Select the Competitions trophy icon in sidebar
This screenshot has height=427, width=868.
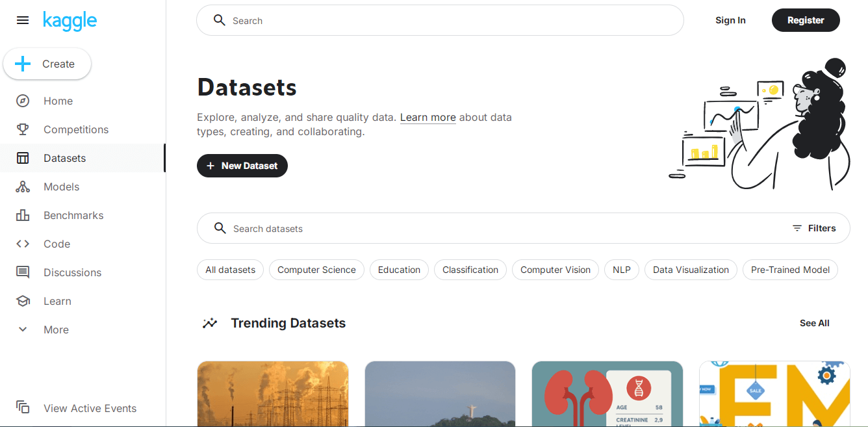click(22, 129)
